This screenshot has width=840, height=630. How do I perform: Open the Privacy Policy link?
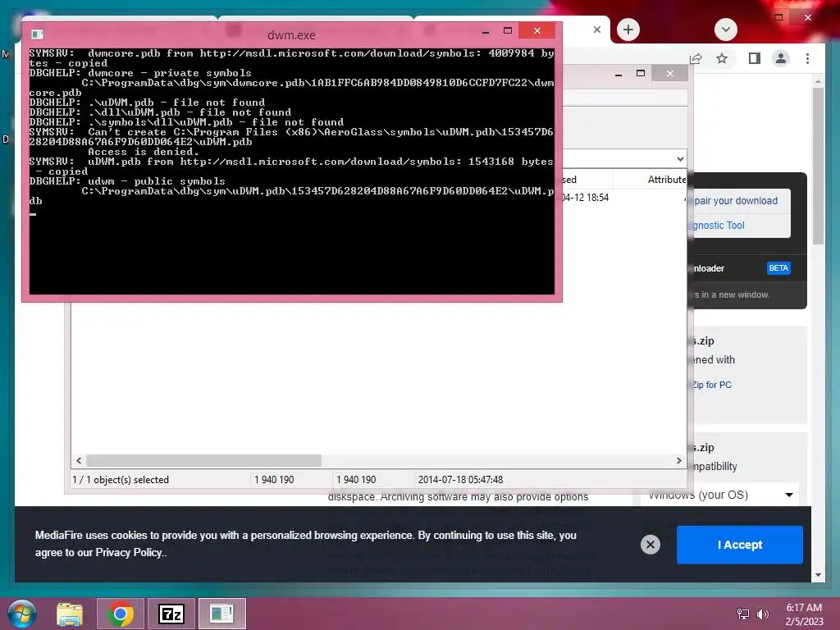(x=129, y=553)
